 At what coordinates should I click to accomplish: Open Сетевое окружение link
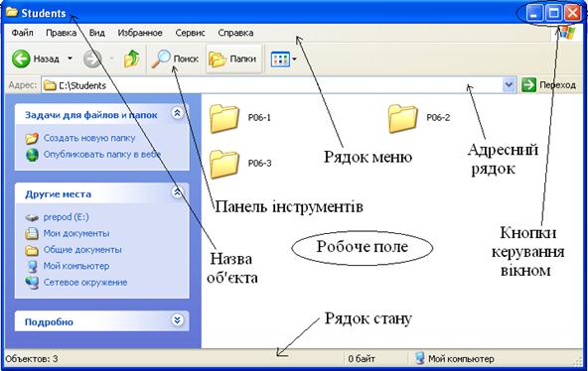[85, 283]
